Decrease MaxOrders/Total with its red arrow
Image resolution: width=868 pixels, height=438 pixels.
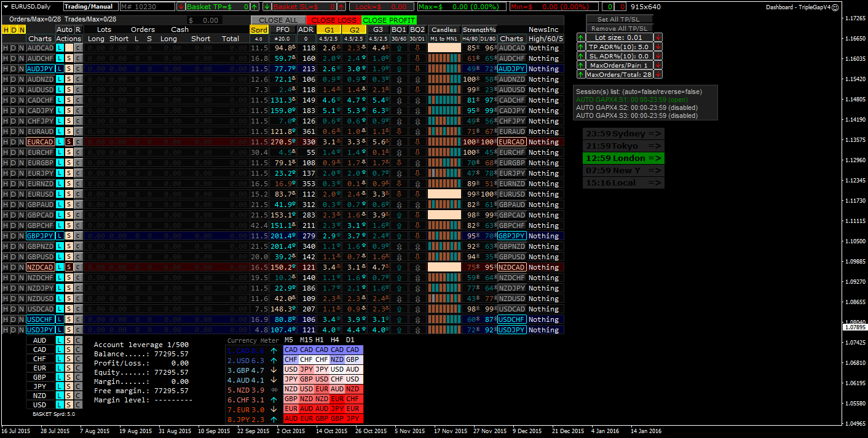coord(658,74)
